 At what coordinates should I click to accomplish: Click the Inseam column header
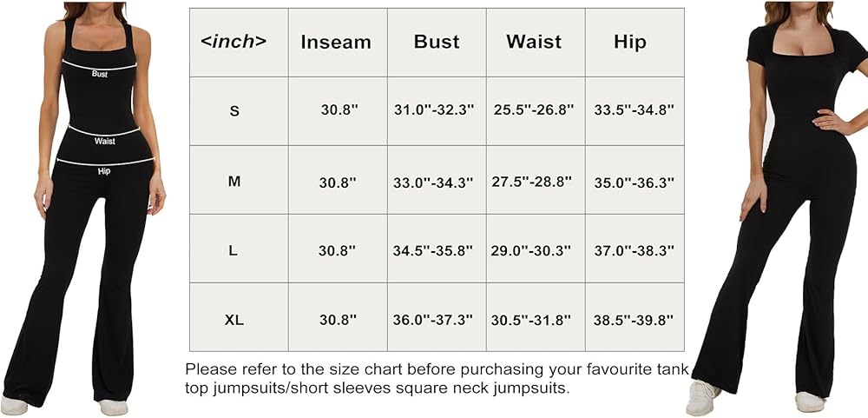pyautogui.click(x=335, y=42)
